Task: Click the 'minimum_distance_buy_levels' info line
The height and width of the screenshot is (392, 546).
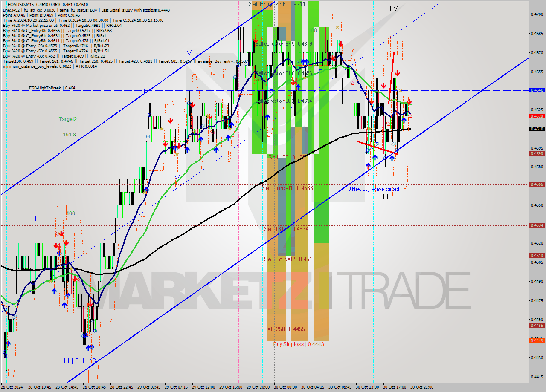Action: (49, 66)
